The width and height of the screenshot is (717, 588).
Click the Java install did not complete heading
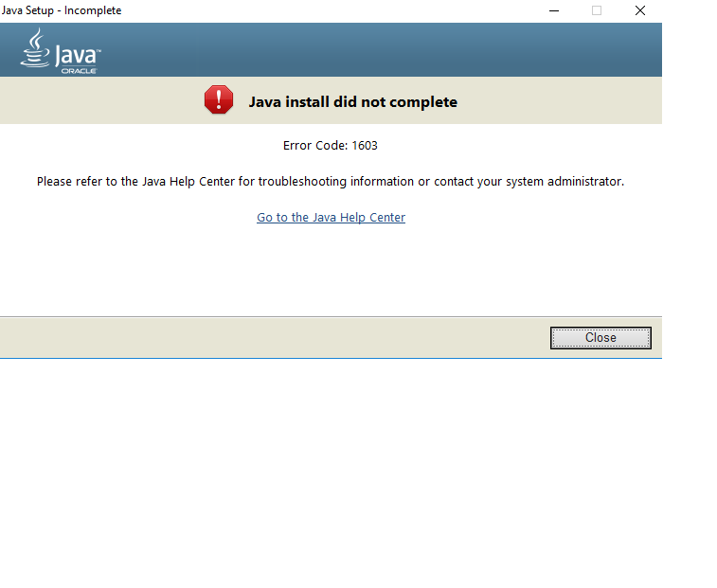(352, 102)
